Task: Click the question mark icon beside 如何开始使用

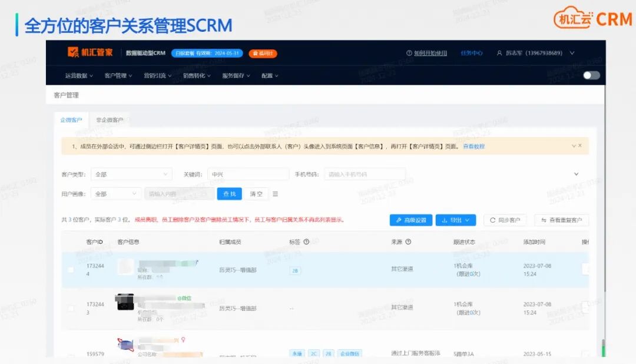Action: [x=409, y=53]
